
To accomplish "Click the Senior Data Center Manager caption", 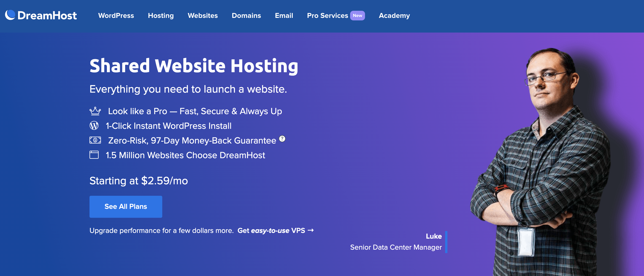I will point(396,247).
